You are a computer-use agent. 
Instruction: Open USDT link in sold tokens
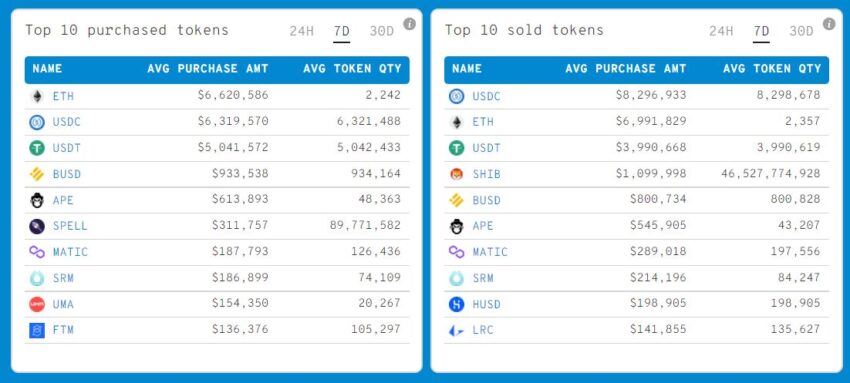(486, 148)
